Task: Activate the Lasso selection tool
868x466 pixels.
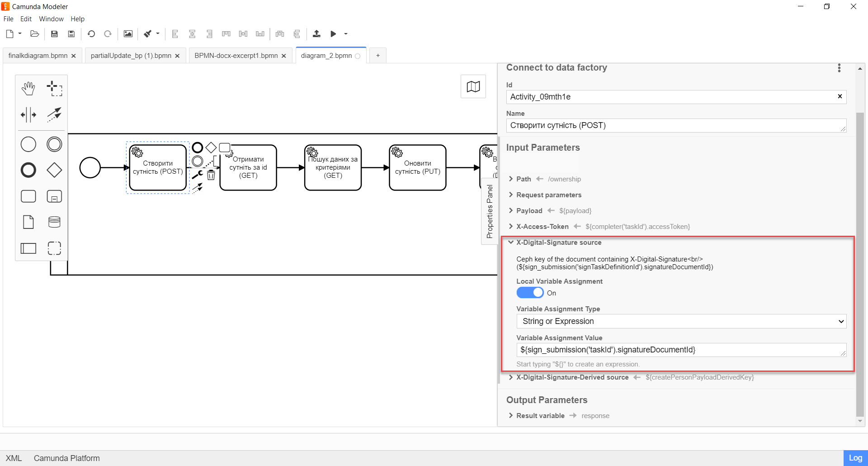Action: click(x=54, y=89)
